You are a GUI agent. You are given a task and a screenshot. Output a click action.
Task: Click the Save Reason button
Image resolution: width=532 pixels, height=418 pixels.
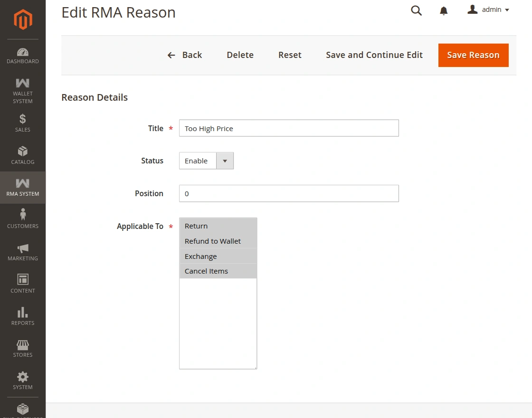click(x=473, y=55)
